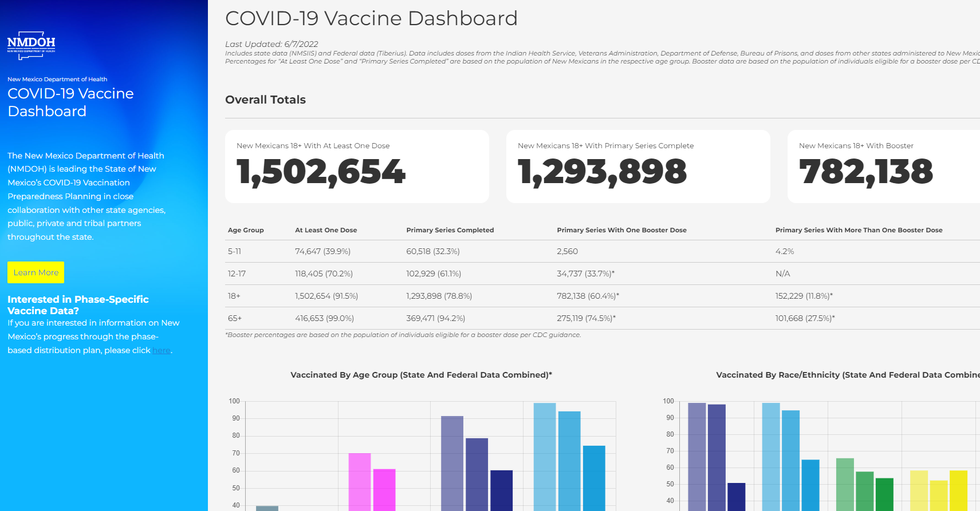Image resolution: width=980 pixels, height=511 pixels.
Task: Click the dark navy bar in age chart
Action: pyautogui.click(x=502, y=490)
